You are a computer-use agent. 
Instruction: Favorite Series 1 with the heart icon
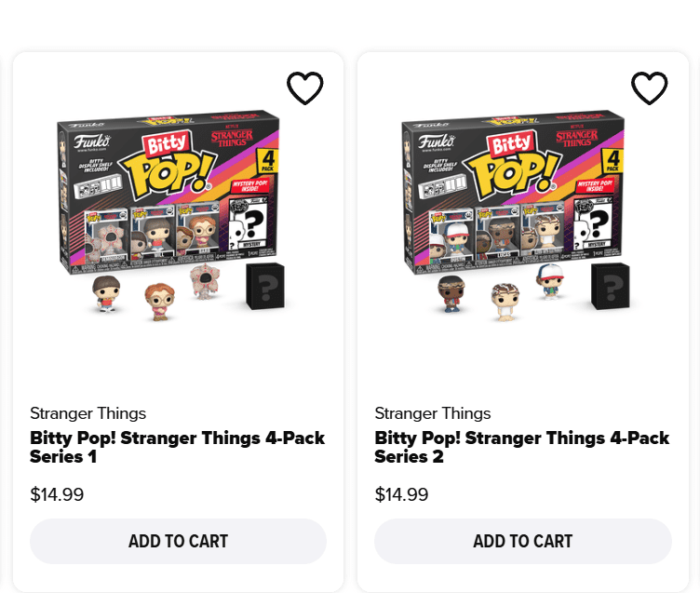[x=304, y=88]
